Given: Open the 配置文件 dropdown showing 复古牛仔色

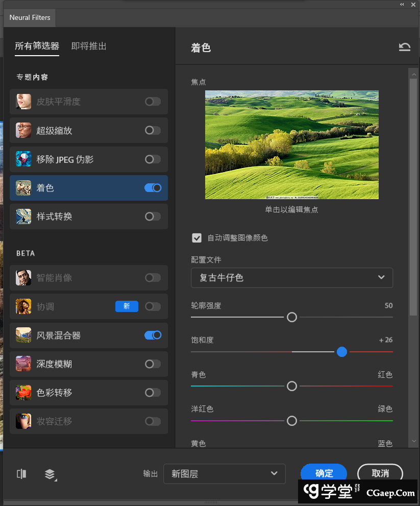Looking at the screenshot, I should [292, 277].
